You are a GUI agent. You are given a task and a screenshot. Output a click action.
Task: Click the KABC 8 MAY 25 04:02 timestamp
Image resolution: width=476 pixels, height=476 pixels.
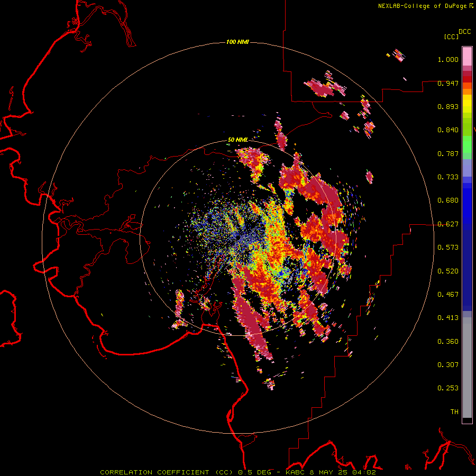click(x=331, y=472)
